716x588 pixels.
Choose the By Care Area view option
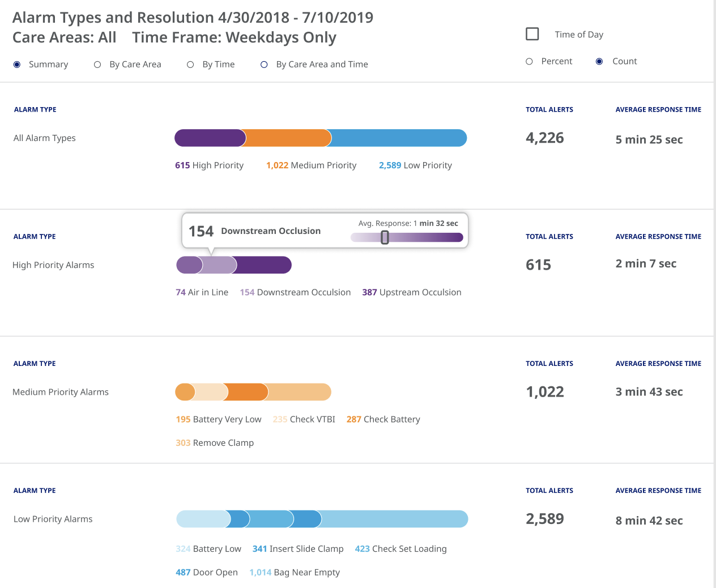pos(97,65)
